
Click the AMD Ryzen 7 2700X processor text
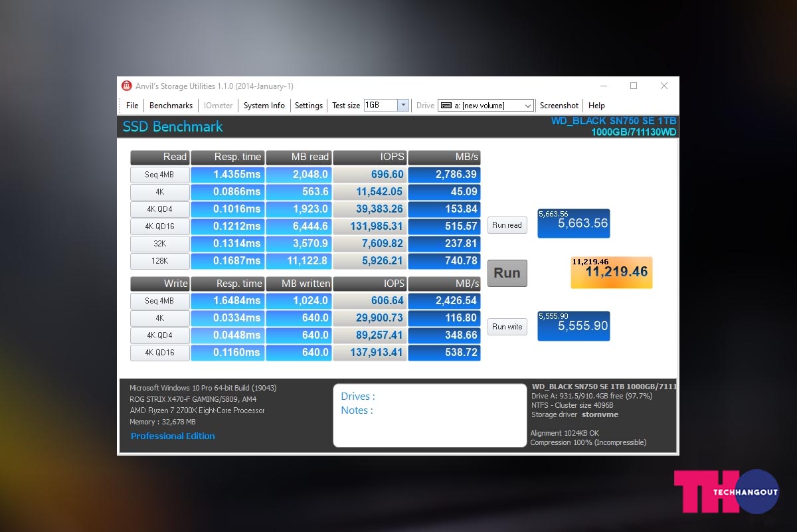pyautogui.click(x=197, y=411)
